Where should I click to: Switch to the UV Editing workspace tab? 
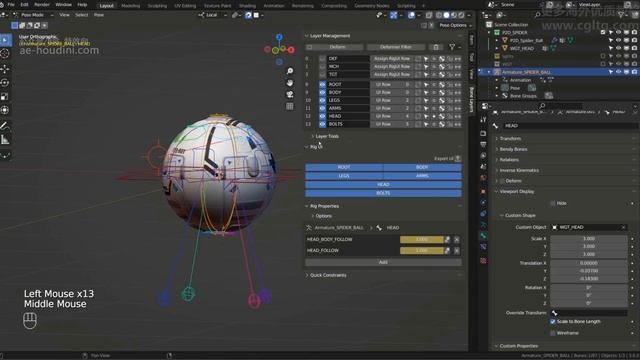click(185, 6)
